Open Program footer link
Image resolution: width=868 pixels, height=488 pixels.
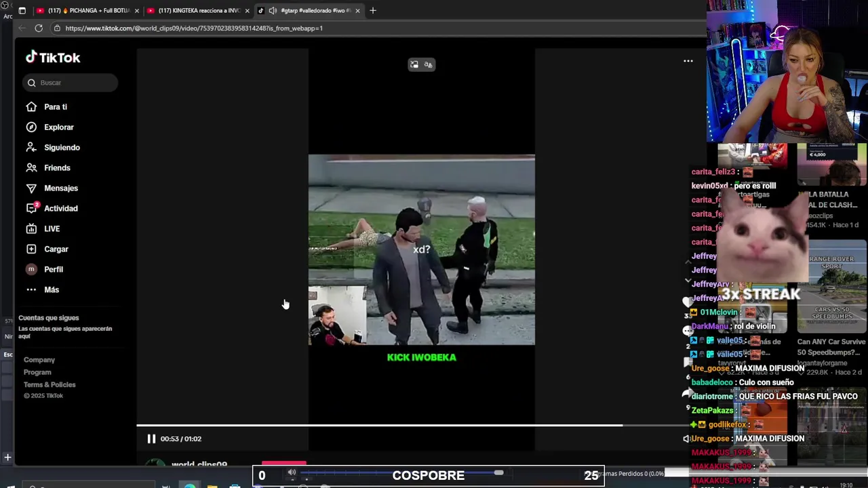(x=37, y=372)
